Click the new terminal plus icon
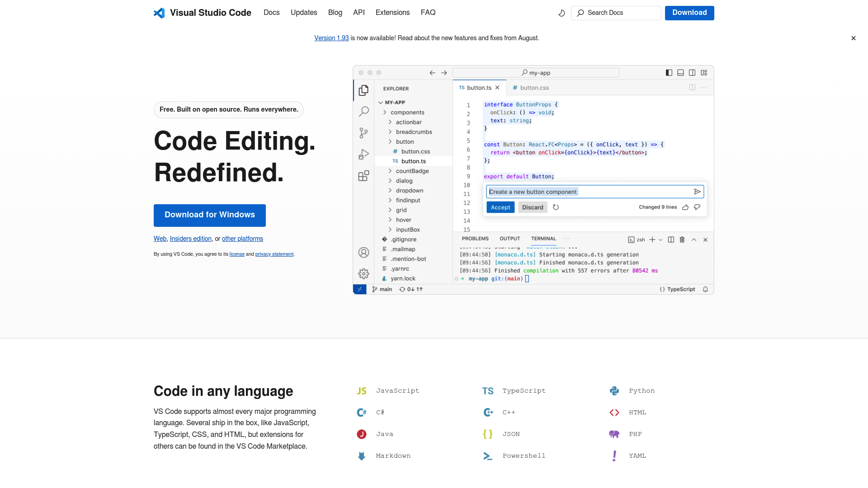 coord(652,240)
